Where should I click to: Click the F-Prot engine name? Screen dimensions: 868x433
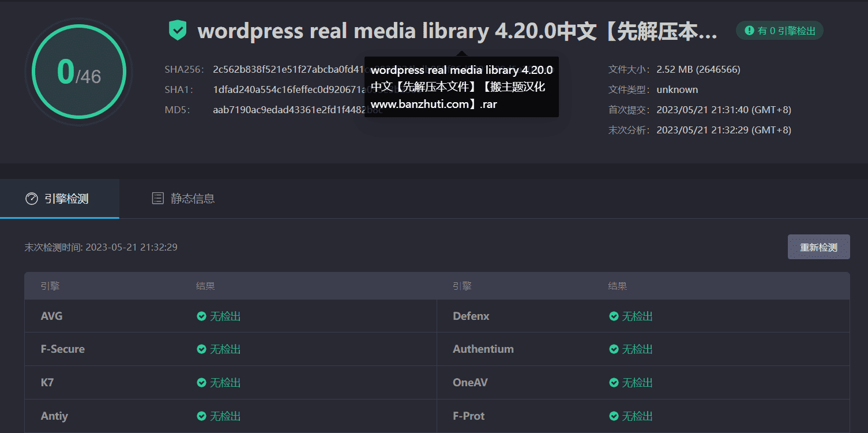point(469,416)
